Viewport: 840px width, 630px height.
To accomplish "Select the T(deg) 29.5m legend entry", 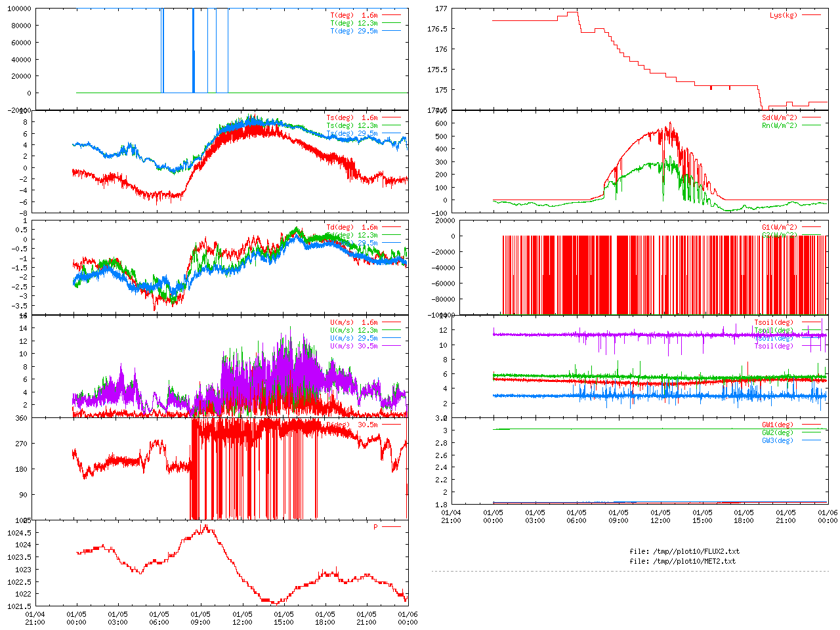I will [x=354, y=31].
